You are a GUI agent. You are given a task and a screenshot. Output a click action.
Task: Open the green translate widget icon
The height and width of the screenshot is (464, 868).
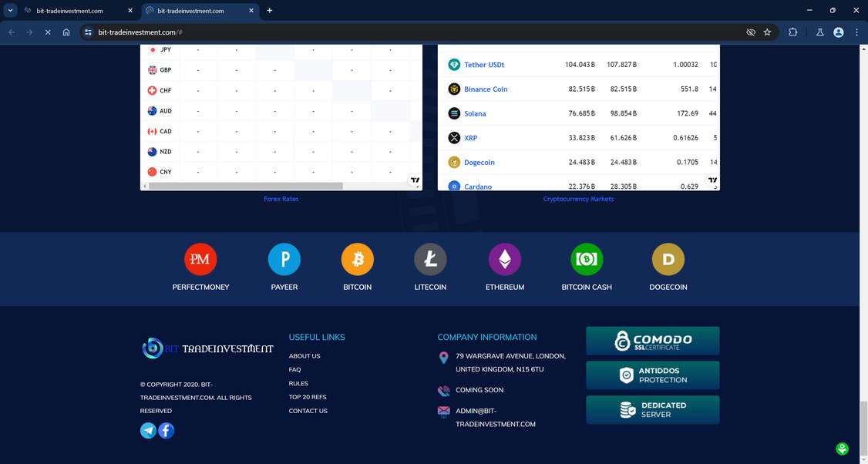[x=842, y=448]
